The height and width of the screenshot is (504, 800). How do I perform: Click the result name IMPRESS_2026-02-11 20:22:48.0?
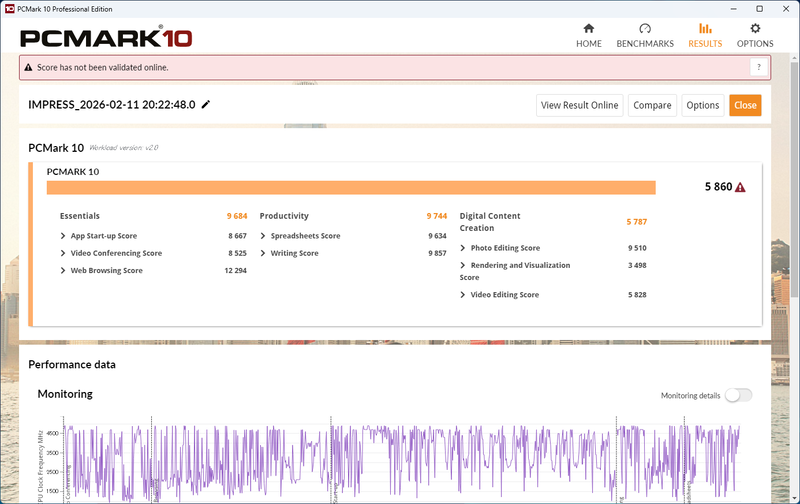pyautogui.click(x=112, y=105)
